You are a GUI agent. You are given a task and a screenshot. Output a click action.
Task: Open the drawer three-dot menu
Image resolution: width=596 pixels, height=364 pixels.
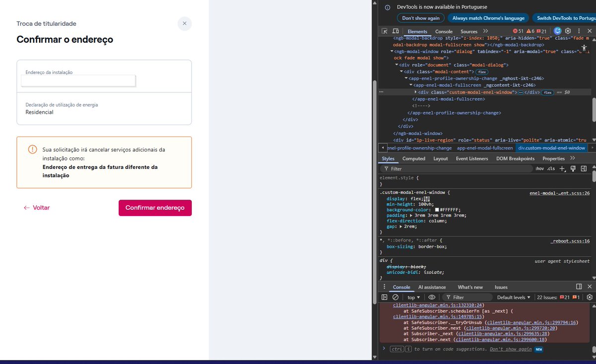point(384,287)
